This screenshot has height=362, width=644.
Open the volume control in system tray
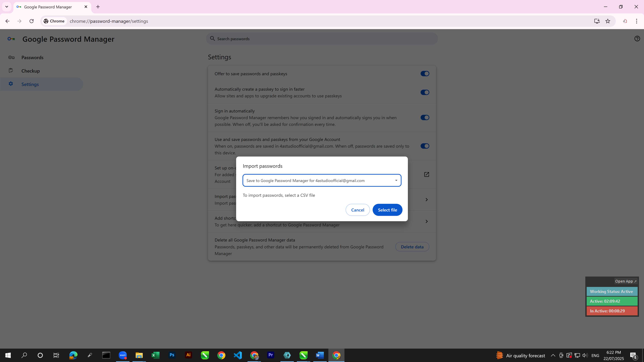(585, 355)
